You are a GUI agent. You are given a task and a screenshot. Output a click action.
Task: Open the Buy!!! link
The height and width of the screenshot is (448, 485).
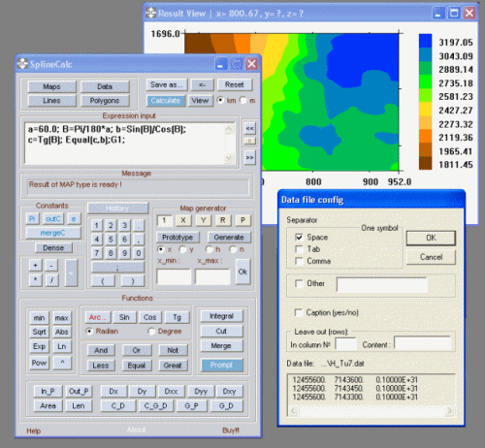click(231, 431)
